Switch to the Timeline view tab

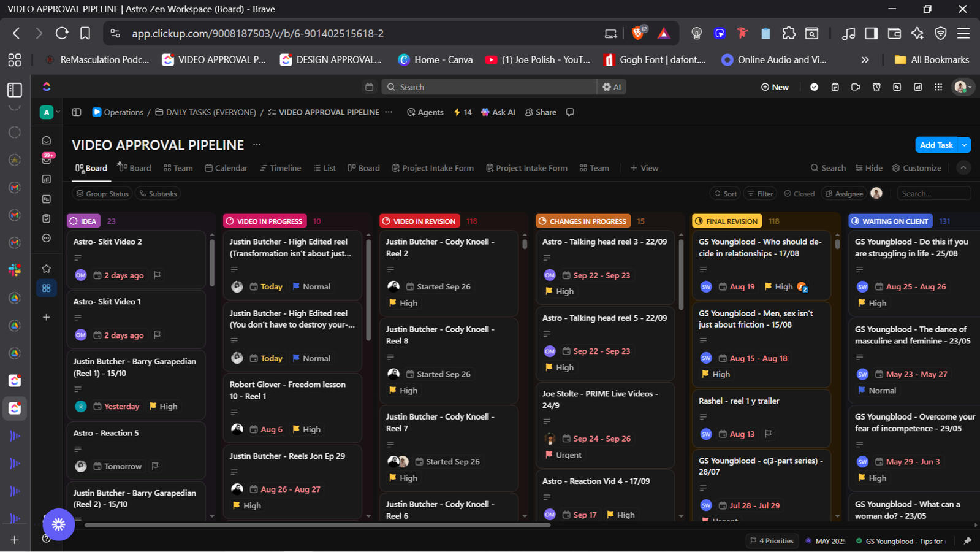[x=280, y=168]
